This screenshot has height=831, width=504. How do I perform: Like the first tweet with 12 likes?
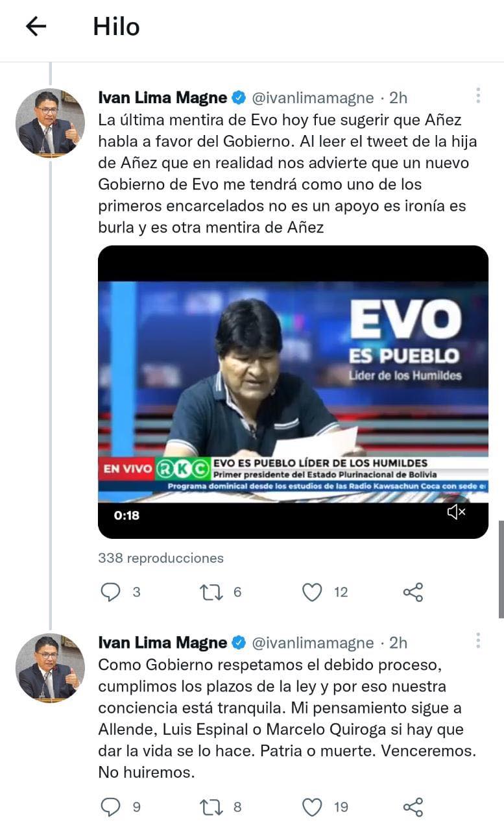coord(313,591)
